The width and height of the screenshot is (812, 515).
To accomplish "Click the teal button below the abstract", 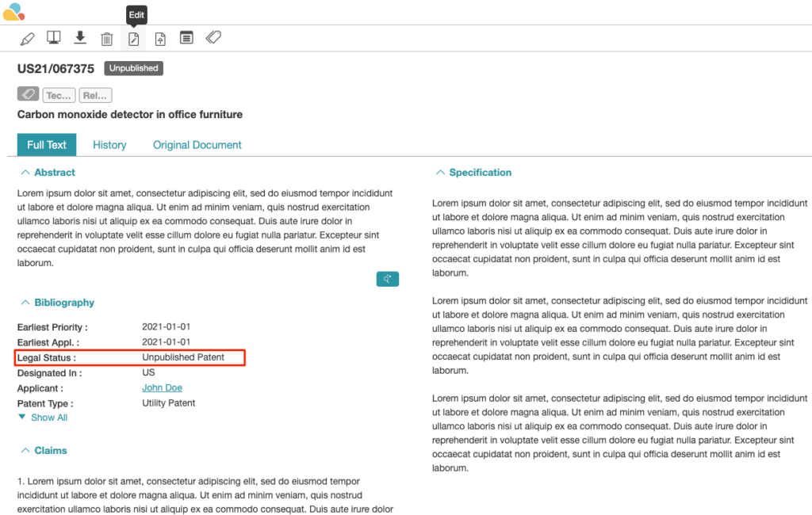I will [x=387, y=279].
